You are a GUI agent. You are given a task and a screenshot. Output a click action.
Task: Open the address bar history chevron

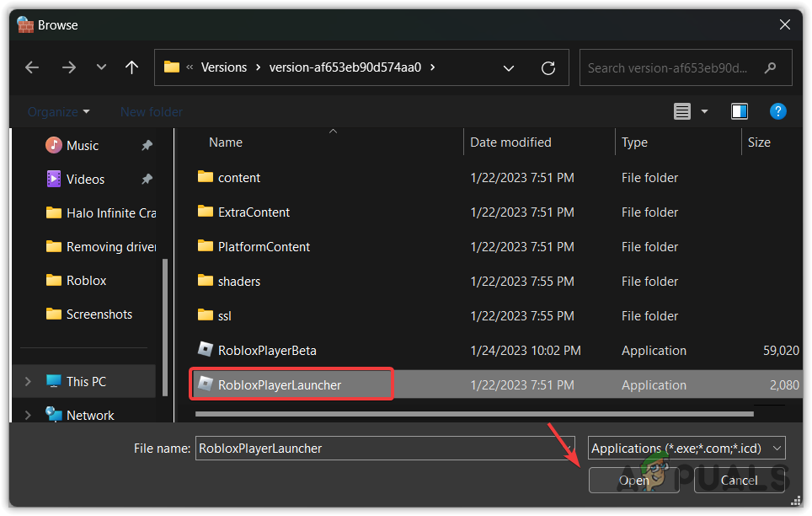(509, 67)
